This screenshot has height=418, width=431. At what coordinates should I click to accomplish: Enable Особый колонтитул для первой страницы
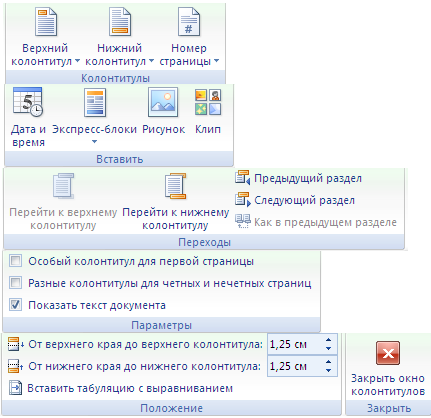(15, 261)
